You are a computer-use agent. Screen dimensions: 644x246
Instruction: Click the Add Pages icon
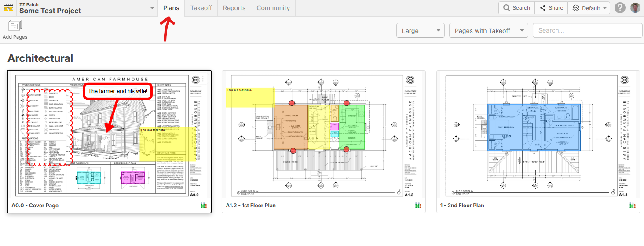coord(15,26)
